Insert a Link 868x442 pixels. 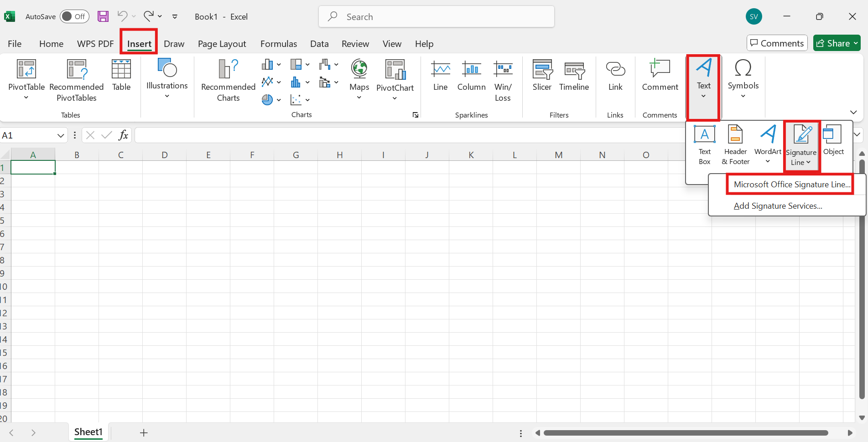coord(615,76)
